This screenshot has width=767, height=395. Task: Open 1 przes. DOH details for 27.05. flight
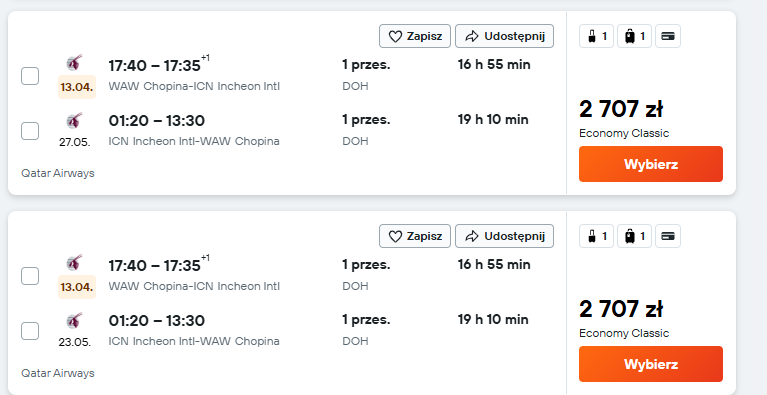click(x=366, y=130)
